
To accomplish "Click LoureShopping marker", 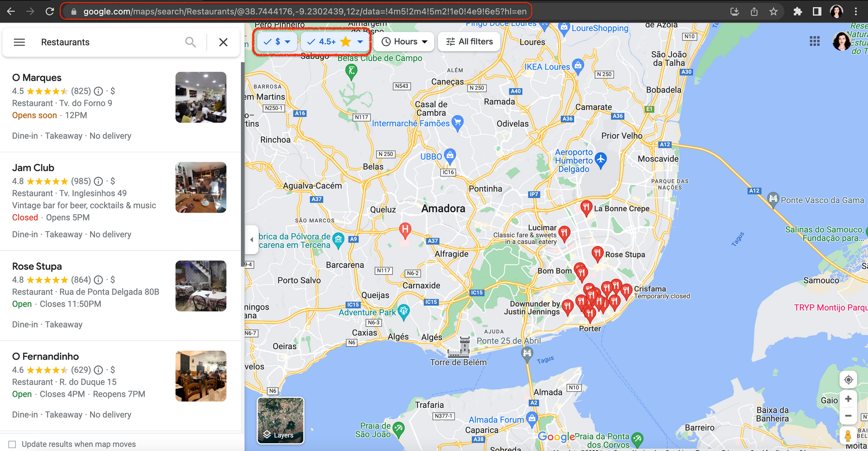I will point(564,29).
